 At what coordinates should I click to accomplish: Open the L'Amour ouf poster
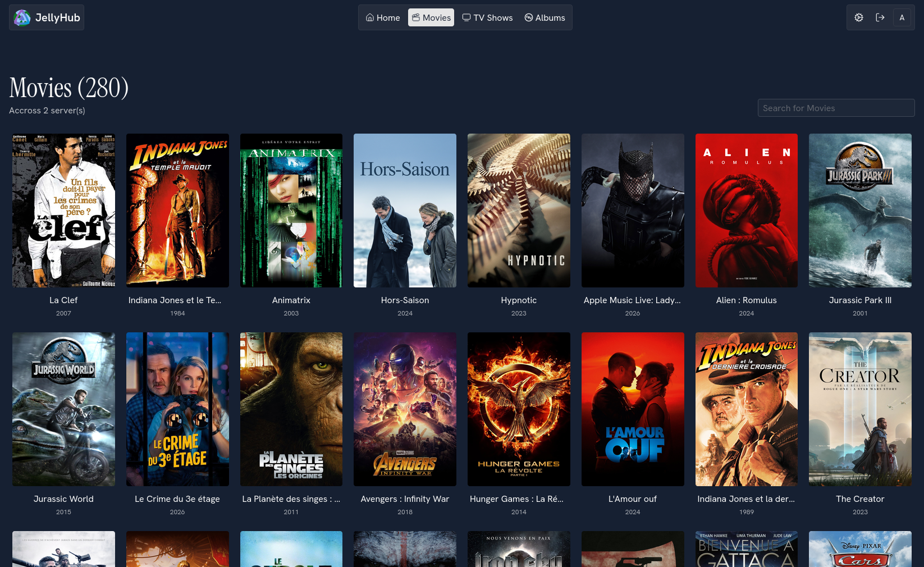pos(633,409)
